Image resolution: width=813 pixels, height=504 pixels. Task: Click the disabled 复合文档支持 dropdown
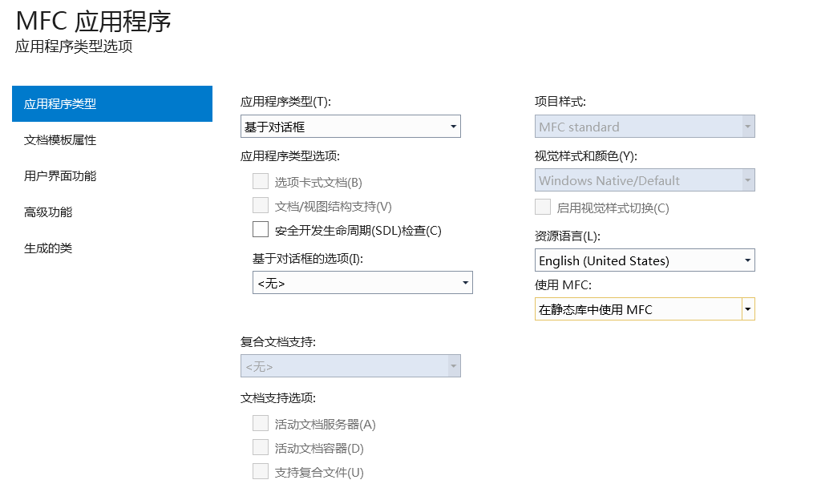pyautogui.click(x=350, y=365)
